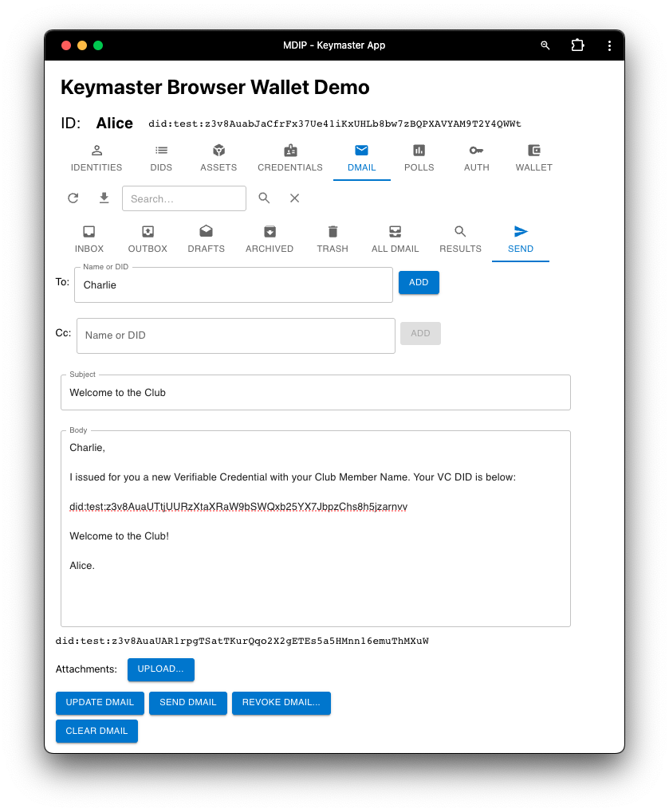Click the refresh dmail icon
Image resolution: width=669 pixels, height=812 pixels.
point(73,198)
